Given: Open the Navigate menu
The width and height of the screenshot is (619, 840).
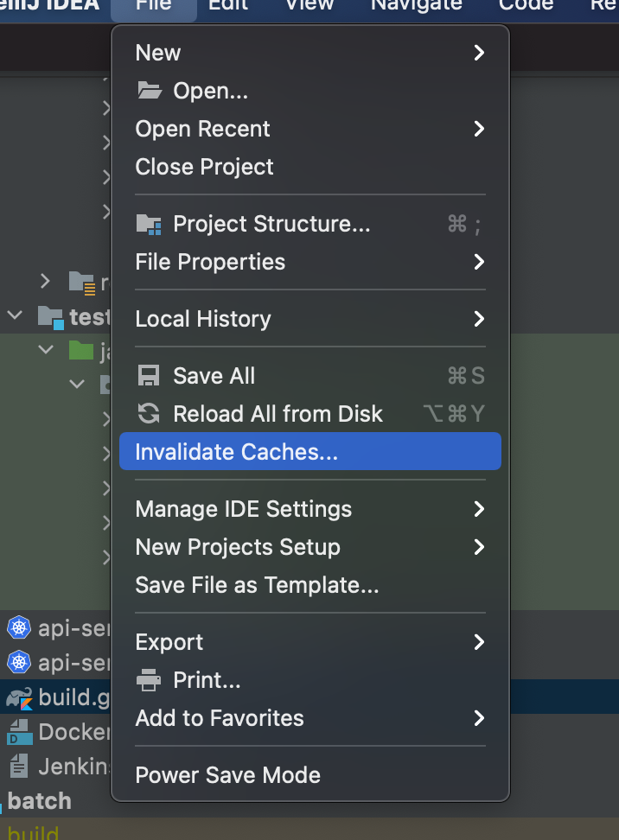Looking at the screenshot, I should click(417, 6).
